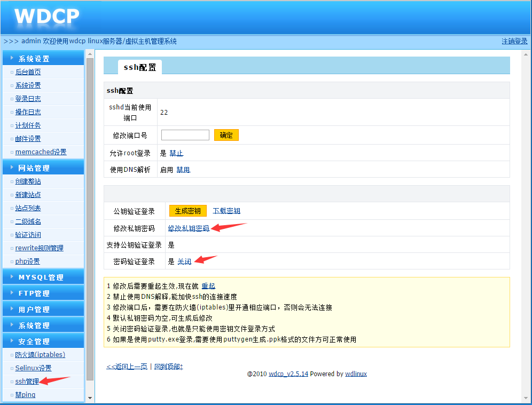Click the 修改端口号 input field
The width and height of the screenshot is (532, 405).
point(184,135)
